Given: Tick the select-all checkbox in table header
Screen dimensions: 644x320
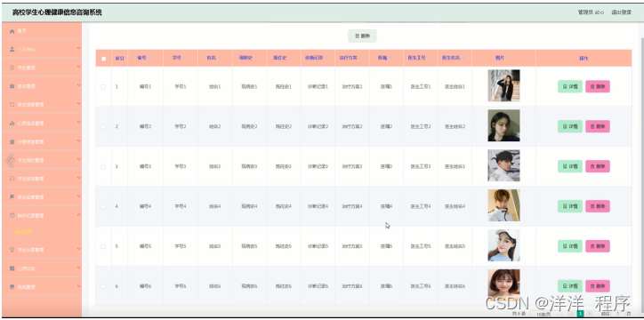Looking at the screenshot, I should coord(103,59).
